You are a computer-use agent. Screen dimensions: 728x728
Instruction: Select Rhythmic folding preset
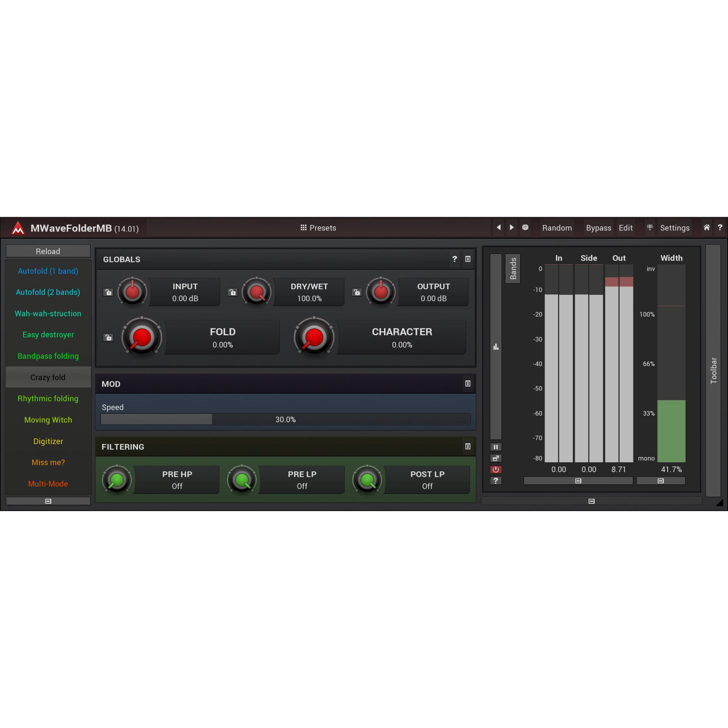coord(48,398)
